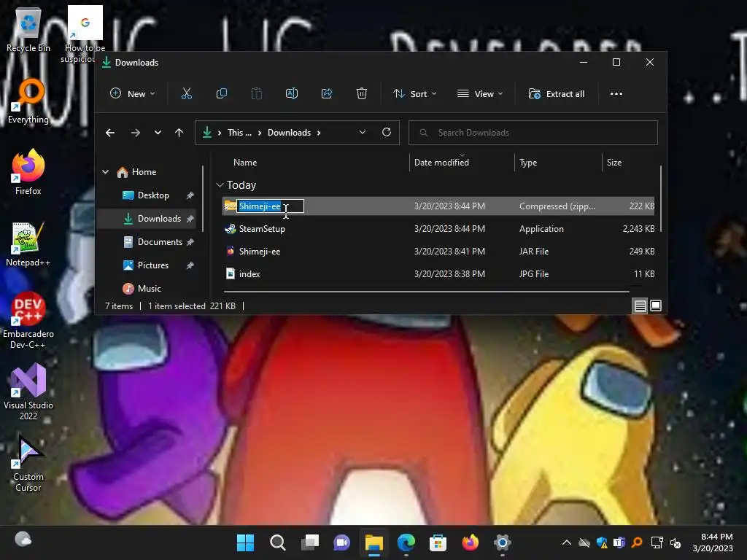Select Custom Cursor desktop shortcut
This screenshot has height=560, width=747.
[28, 464]
